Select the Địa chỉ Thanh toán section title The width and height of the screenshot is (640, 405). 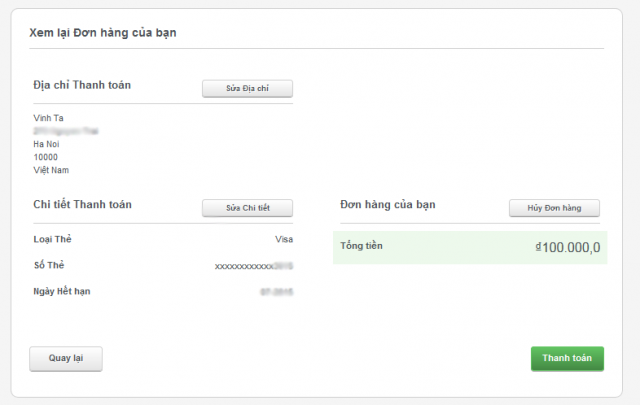point(82,85)
